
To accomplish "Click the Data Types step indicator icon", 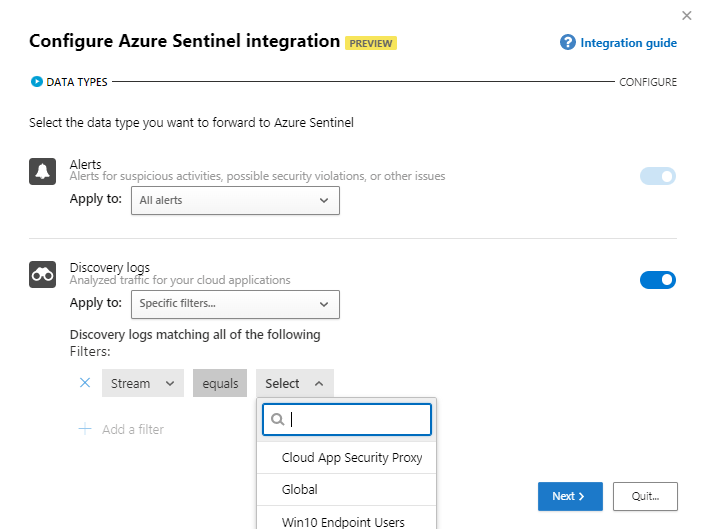I will 37,82.
